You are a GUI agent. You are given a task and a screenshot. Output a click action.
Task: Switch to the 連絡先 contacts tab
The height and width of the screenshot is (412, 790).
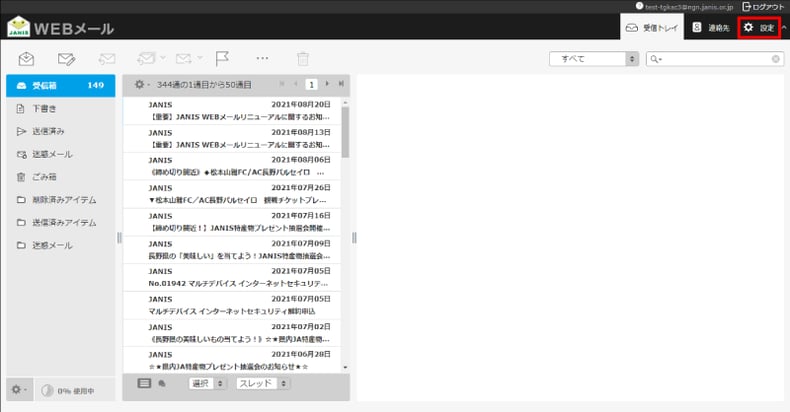pos(711,28)
